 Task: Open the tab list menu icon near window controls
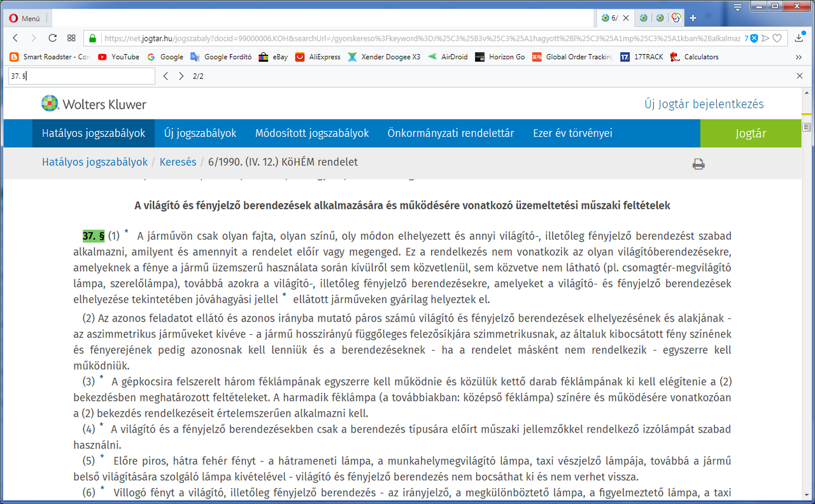[x=737, y=8]
